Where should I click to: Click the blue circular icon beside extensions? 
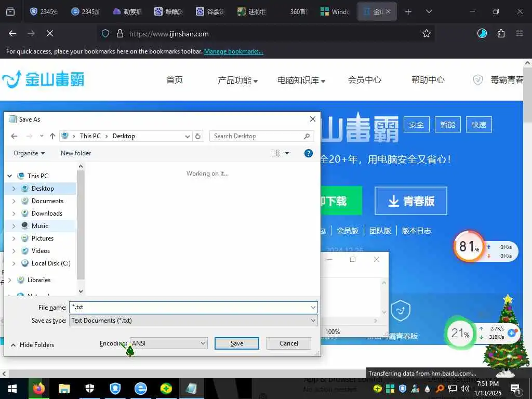click(x=482, y=33)
